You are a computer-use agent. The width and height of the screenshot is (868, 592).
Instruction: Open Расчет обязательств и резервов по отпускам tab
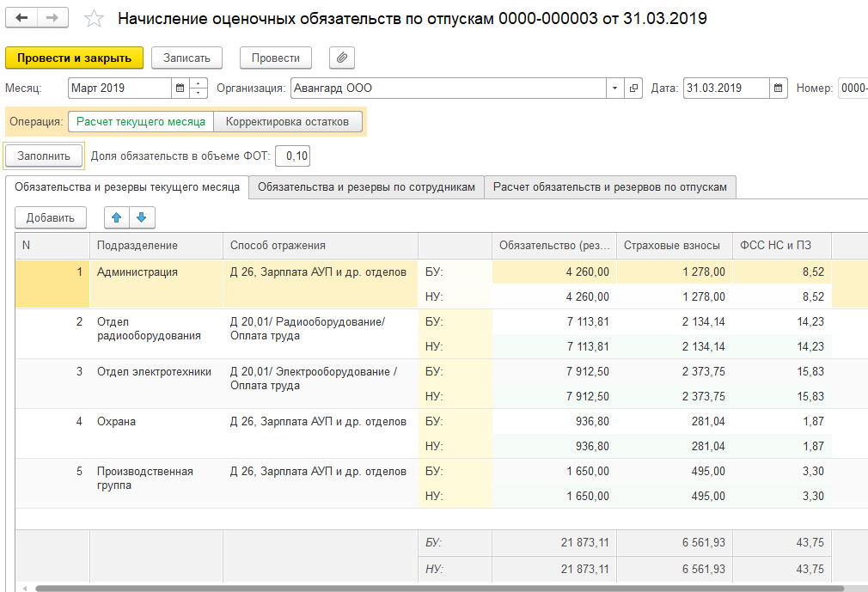[610, 186]
